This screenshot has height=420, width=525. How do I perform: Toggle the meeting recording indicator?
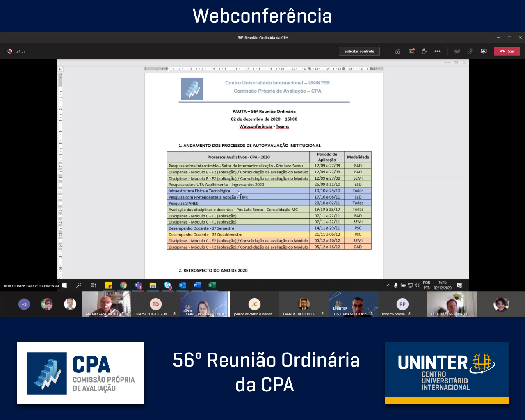click(x=10, y=51)
